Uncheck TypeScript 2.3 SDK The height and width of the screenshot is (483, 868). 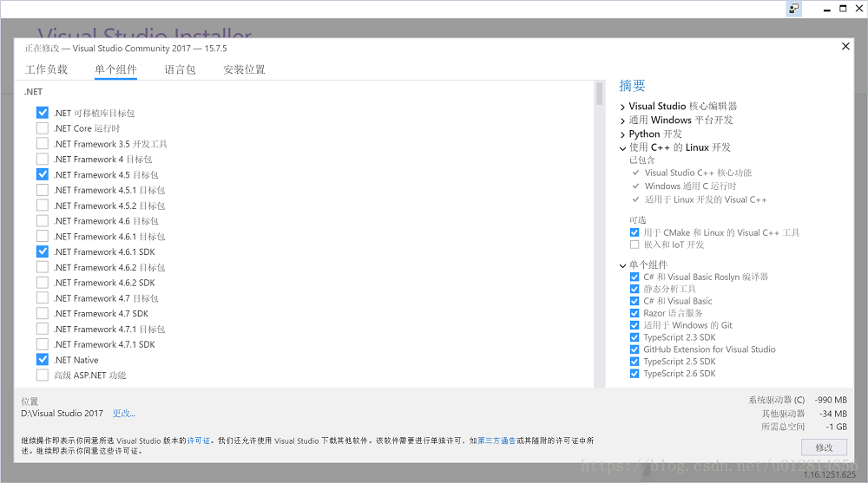point(635,337)
